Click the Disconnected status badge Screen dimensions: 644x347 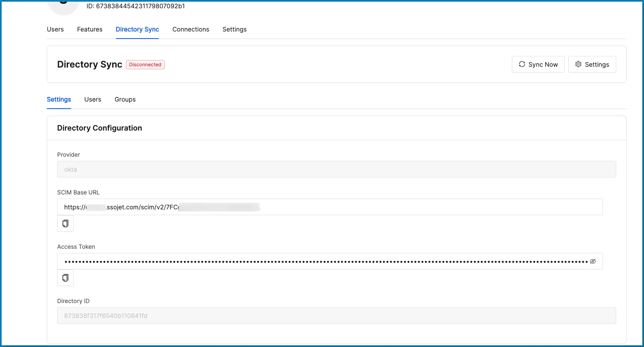click(x=145, y=64)
